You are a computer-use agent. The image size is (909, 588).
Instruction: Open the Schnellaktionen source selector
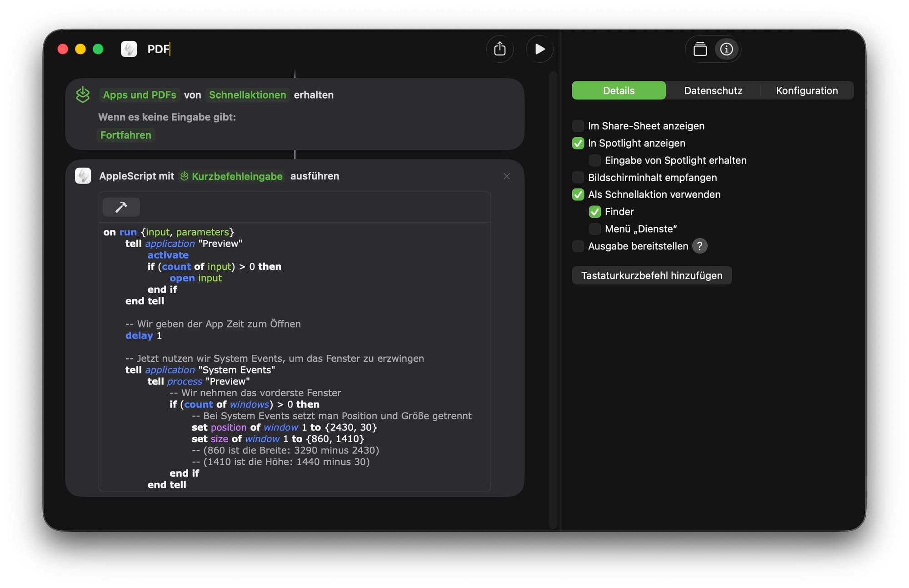tap(247, 95)
